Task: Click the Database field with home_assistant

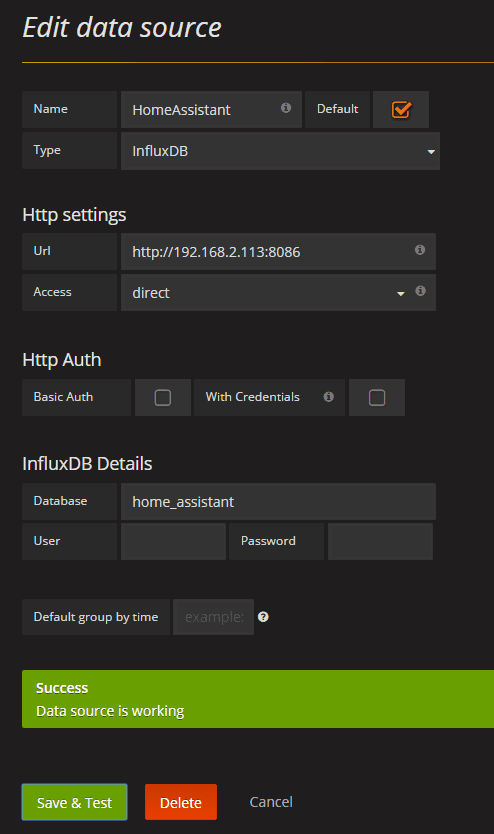Action: point(278,502)
